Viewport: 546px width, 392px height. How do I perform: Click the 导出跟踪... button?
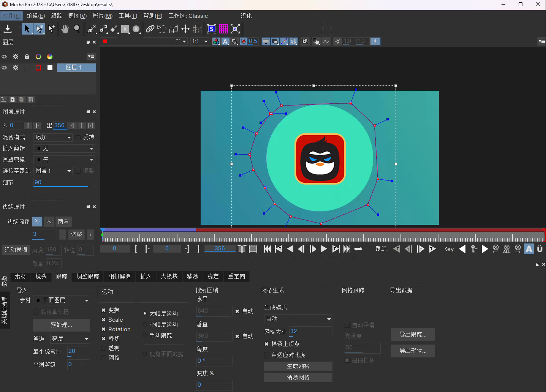point(413,335)
